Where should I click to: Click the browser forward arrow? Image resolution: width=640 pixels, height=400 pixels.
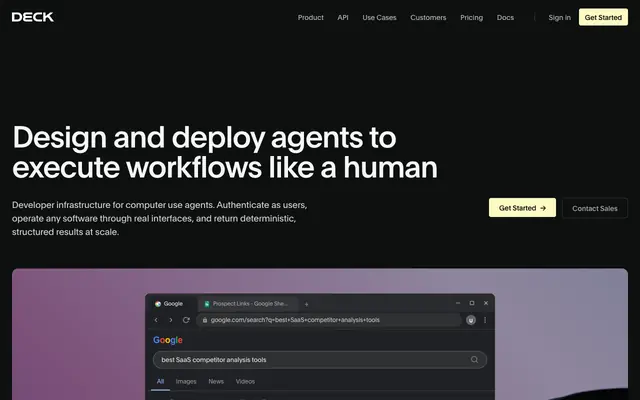(171, 320)
